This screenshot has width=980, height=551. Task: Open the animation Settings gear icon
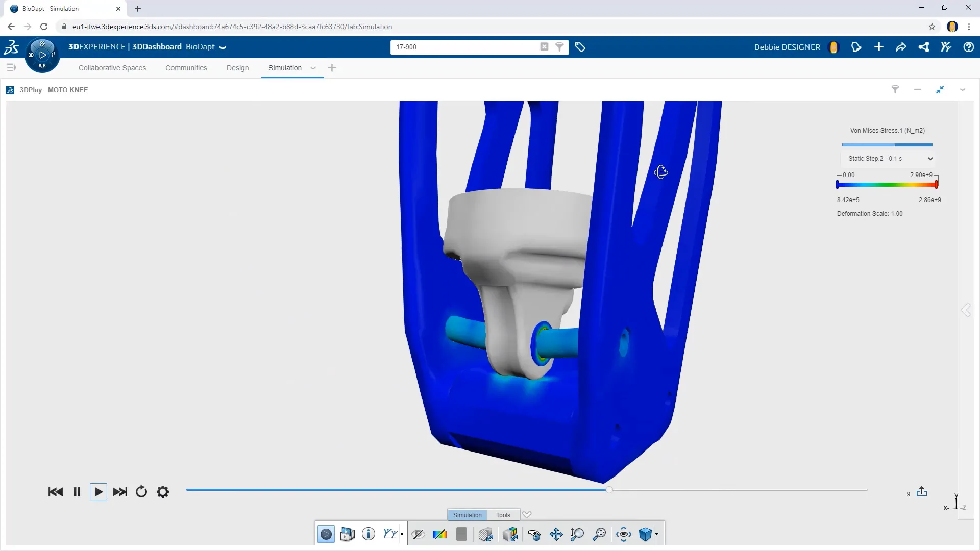click(x=162, y=492)
